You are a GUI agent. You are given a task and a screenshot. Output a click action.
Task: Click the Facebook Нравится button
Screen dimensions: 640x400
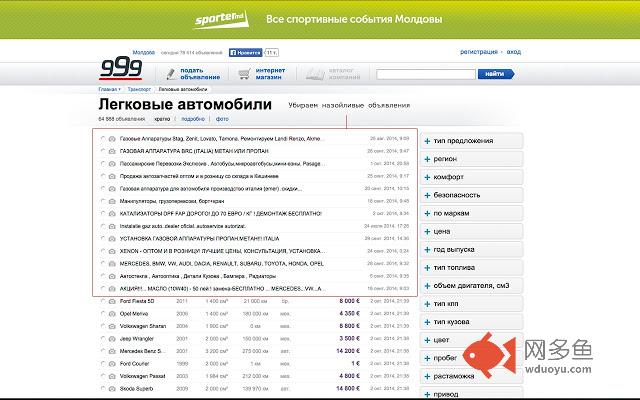click(245, 52)
